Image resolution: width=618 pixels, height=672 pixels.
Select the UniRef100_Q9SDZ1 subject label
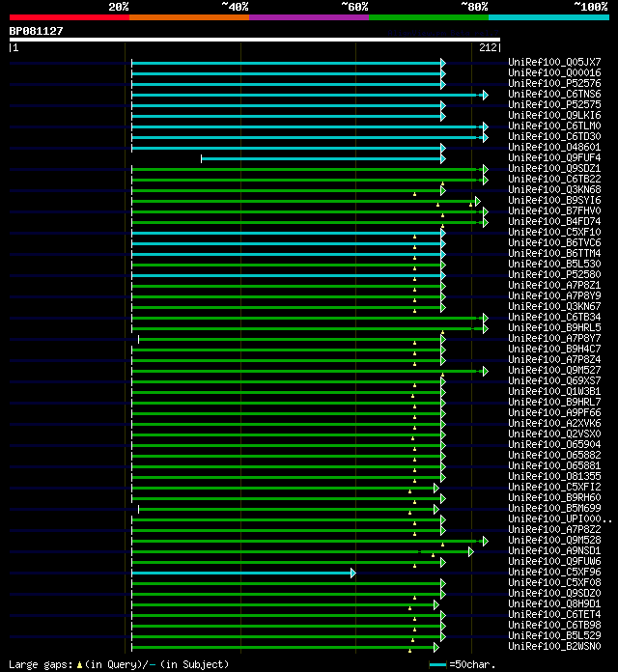(x=554, y=168)
